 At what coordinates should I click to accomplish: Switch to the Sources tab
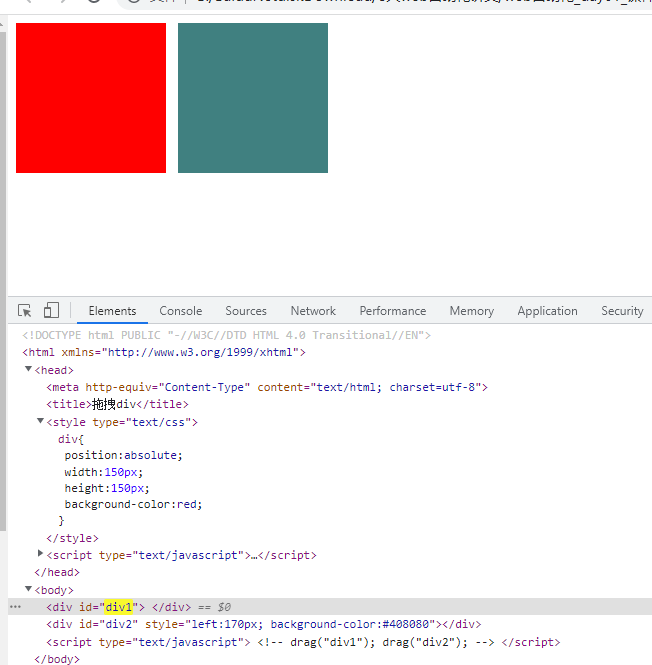[x=246, y=311]
